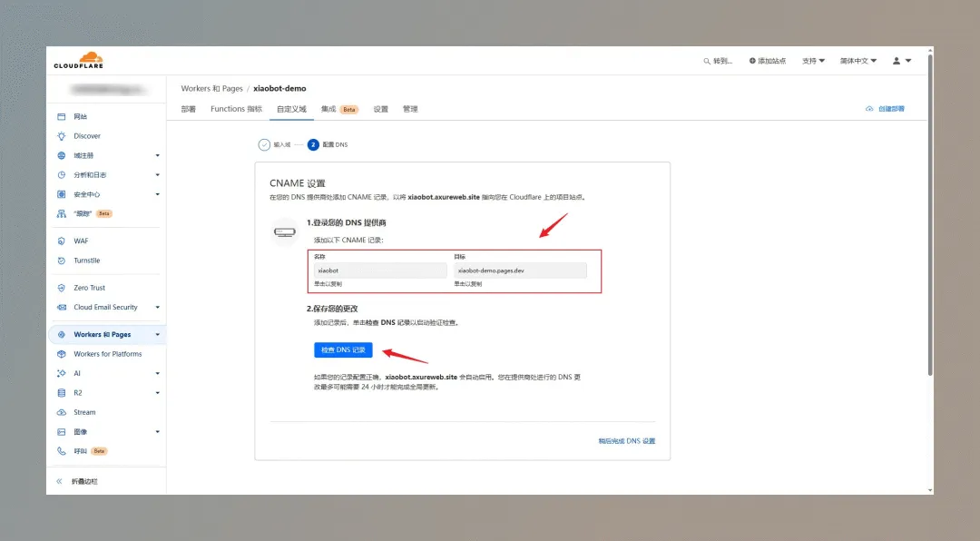Screen dimensions: 980x541
Task: Click the plus icon for 添加站点
Action: (x=752, y=61)
